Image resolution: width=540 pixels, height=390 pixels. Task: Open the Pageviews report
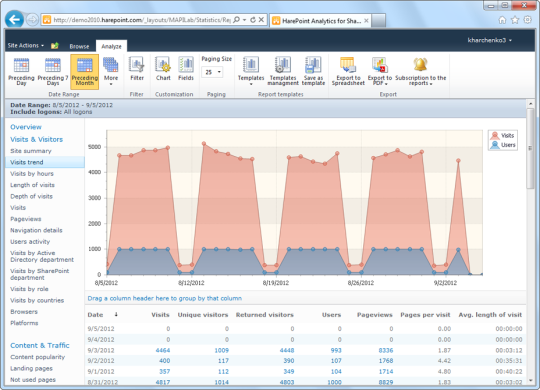point(25,219)
